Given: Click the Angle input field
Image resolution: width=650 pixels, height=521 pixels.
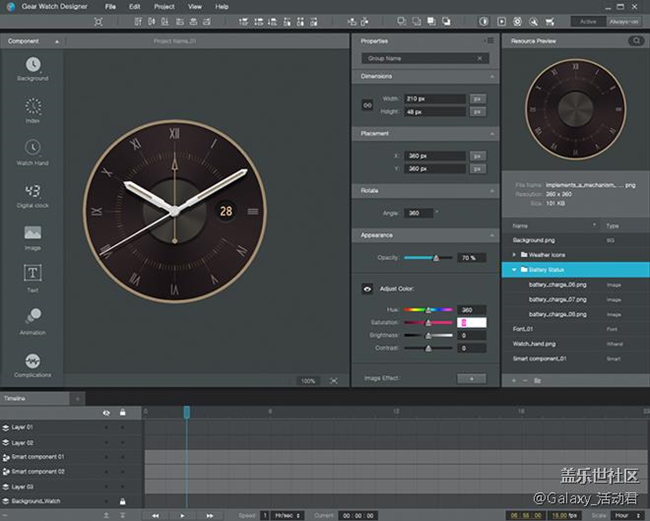Looking at the screenshot, I should click(418, 212).
